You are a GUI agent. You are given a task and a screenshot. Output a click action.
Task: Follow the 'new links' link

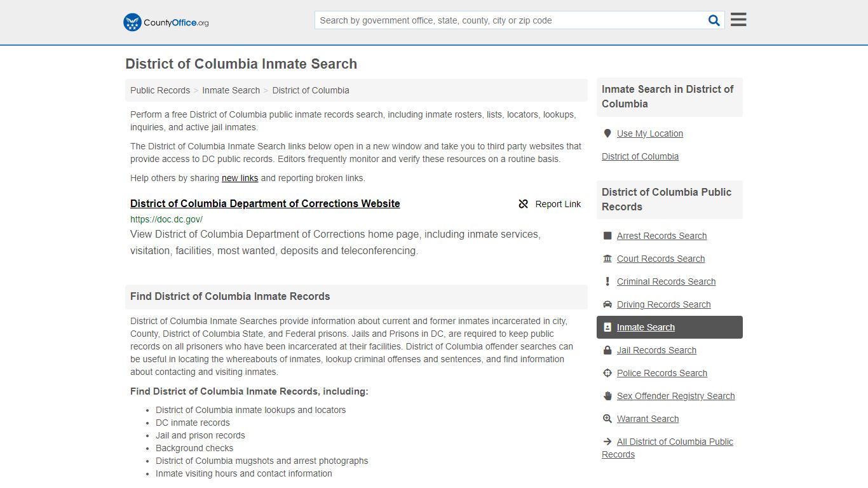(x=240, y=178)
